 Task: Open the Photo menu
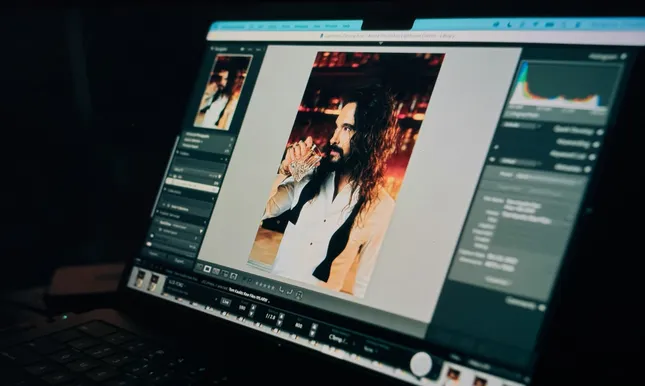(x=286, y=26)
